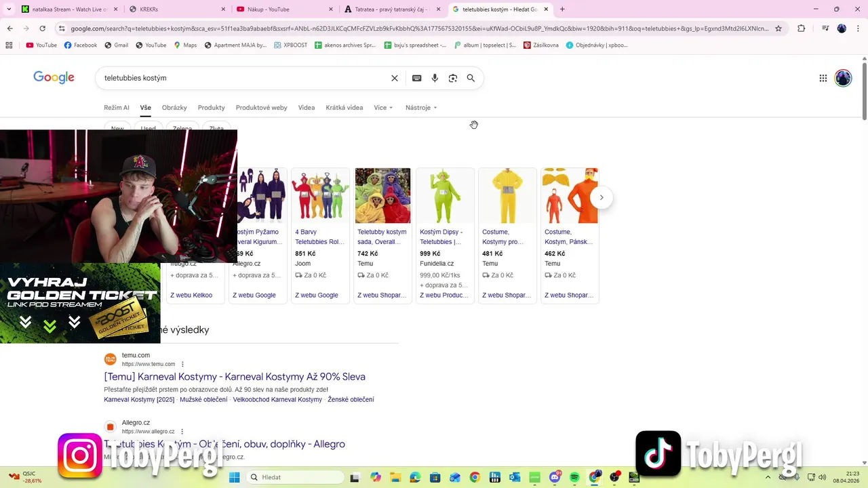868x488 pixels.
Task: Open Maps bookmark
Action: (x=185, y=45)
